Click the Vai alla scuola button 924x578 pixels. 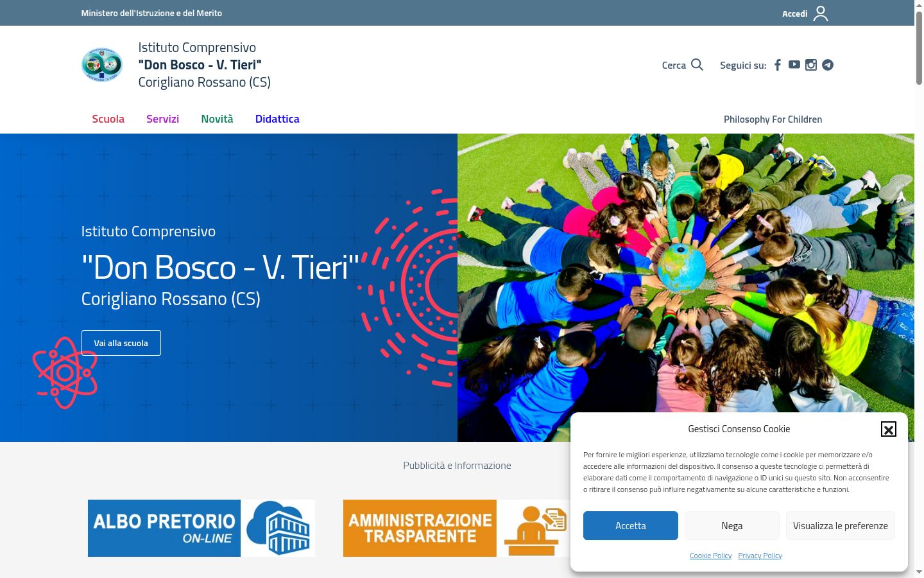pyautogui.click(x=121, y=343)
